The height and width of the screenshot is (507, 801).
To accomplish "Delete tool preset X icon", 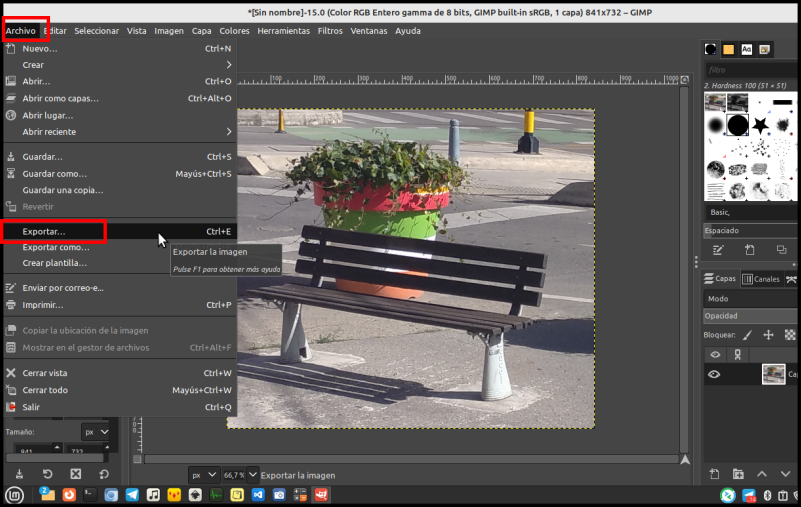I will click(x=76, y=474).
